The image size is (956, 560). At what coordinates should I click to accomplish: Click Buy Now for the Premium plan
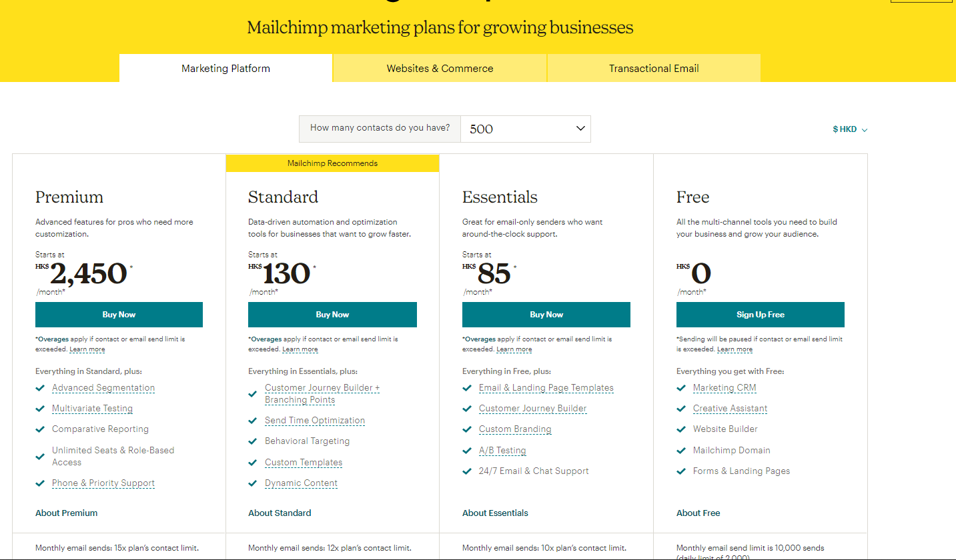tap(119, 315)
